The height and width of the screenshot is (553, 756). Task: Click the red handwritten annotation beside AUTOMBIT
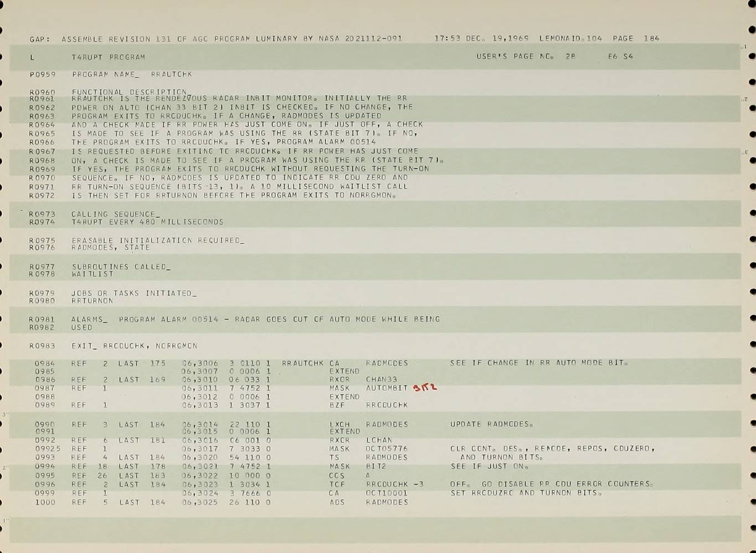pos(425,388)
